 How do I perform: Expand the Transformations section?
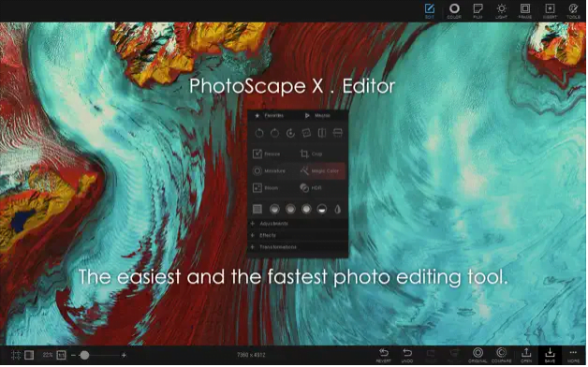pyautogui.click(x=298, y=248)
